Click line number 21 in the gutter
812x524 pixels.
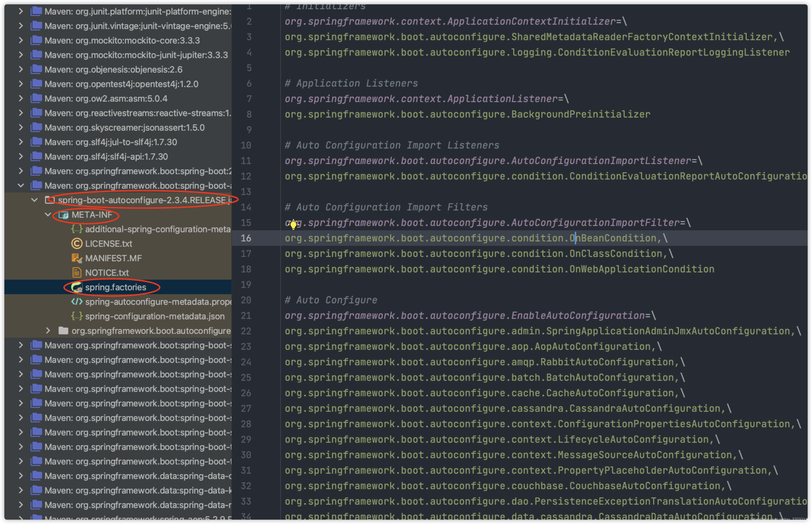(246, 315)
